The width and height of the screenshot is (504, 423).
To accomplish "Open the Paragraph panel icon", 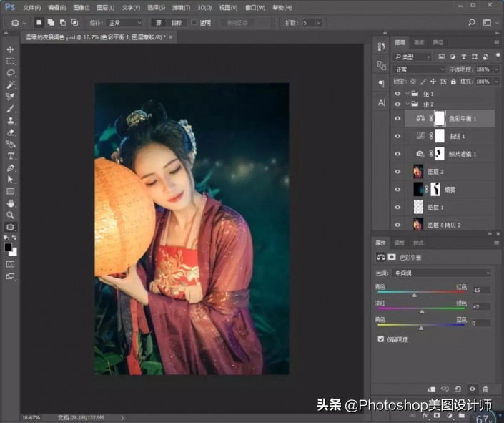I will point(381,84).
